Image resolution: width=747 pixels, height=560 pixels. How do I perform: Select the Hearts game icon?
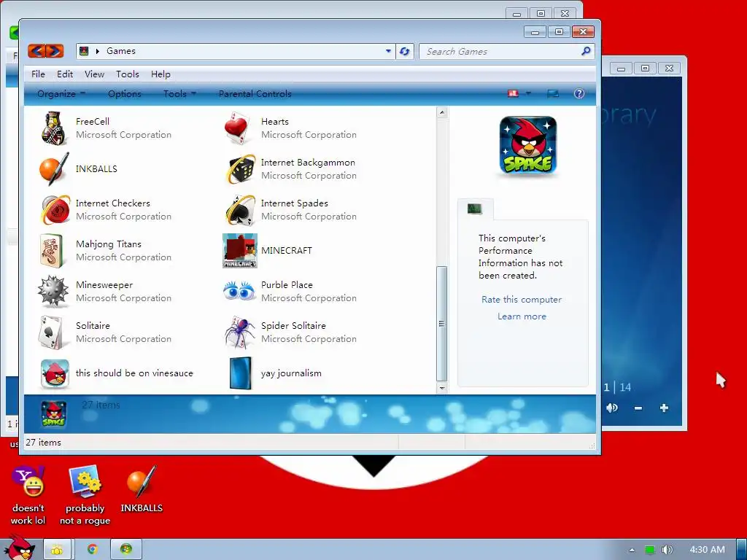pos(238,128)
